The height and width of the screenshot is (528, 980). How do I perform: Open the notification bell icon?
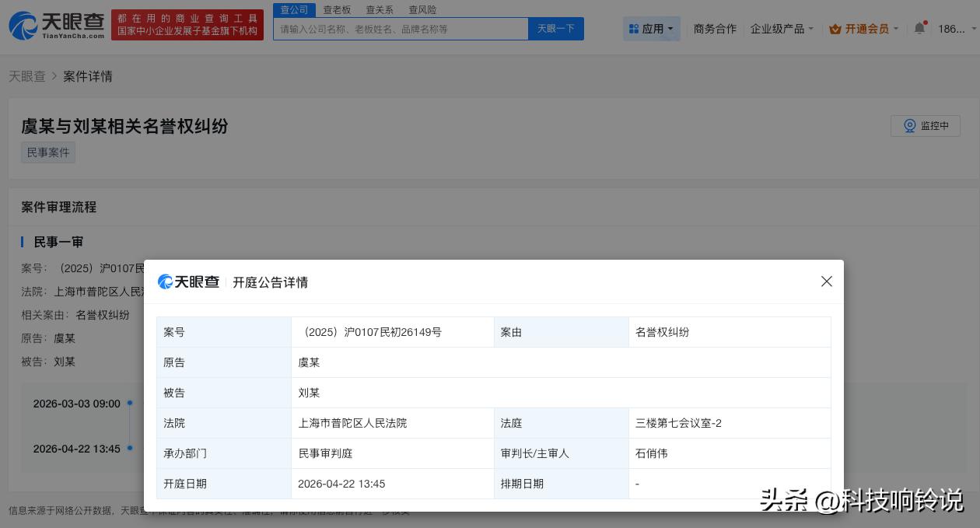coord(919,29)
